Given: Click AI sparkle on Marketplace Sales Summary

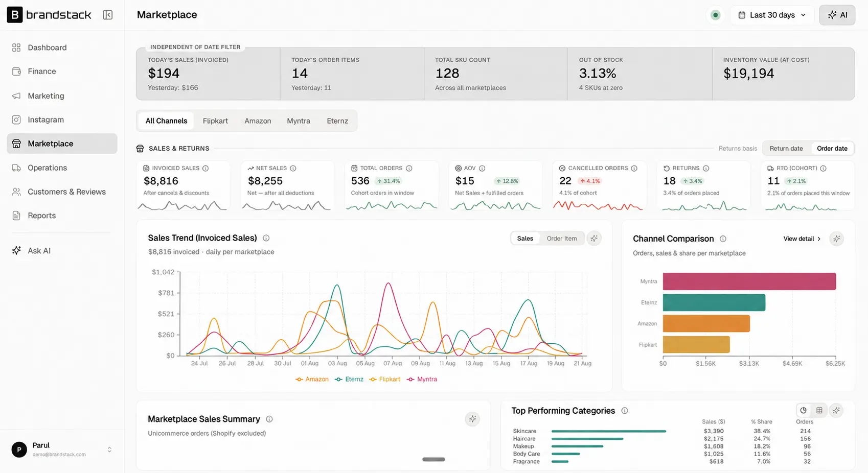Looking at the screenshot, I should [x=472, y=419].
